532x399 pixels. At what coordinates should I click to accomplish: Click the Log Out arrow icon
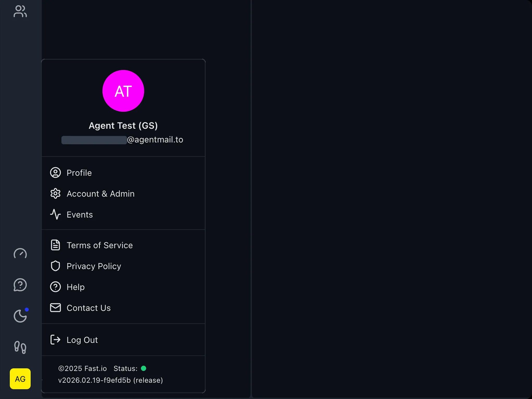click(x=55, y=340)
